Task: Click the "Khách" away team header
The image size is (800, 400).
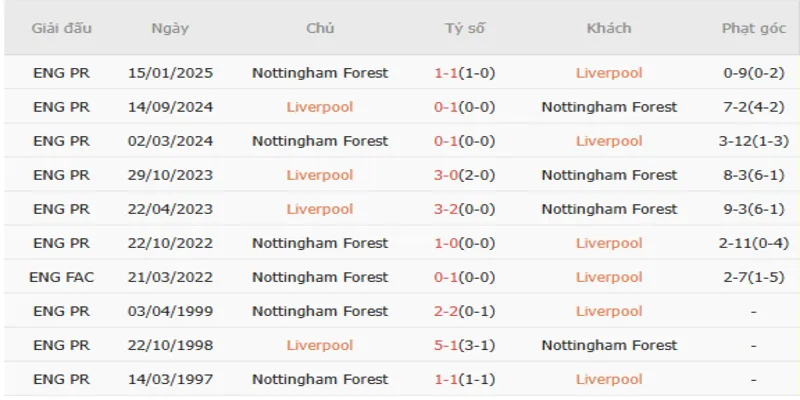Action: [609, 28]
